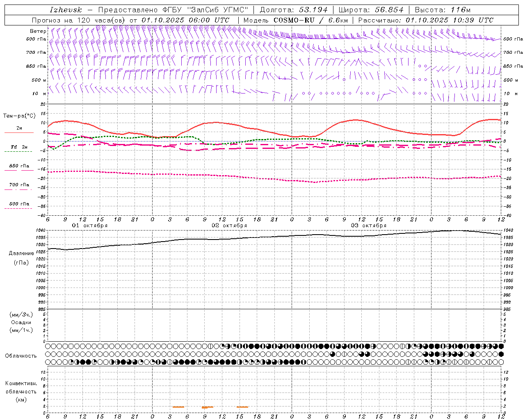Select the "(гПа)" unit under Давление
Image resolution: width=525 pixels, height=420 pixels.
(21, 262)
